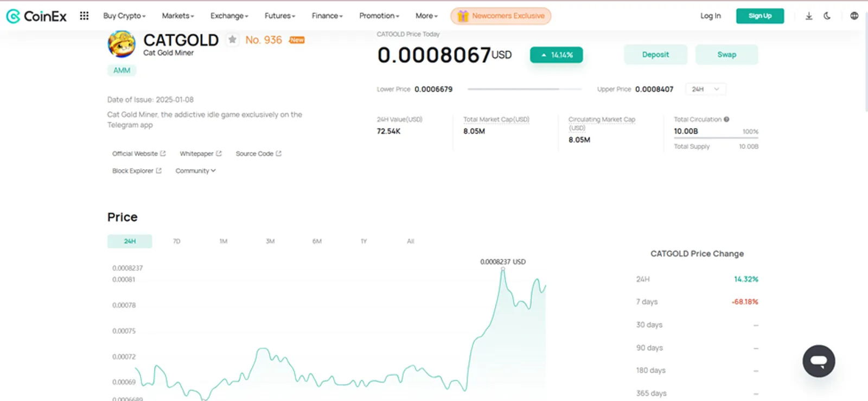
Task: Open the Block Explorer link
Action: coord(137,171)
